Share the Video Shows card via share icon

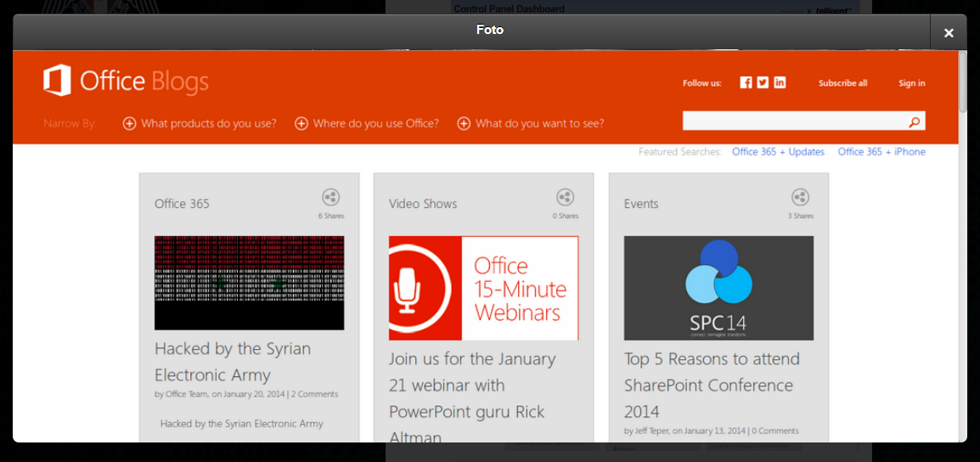pyautogui.click(x=565, y=198)
